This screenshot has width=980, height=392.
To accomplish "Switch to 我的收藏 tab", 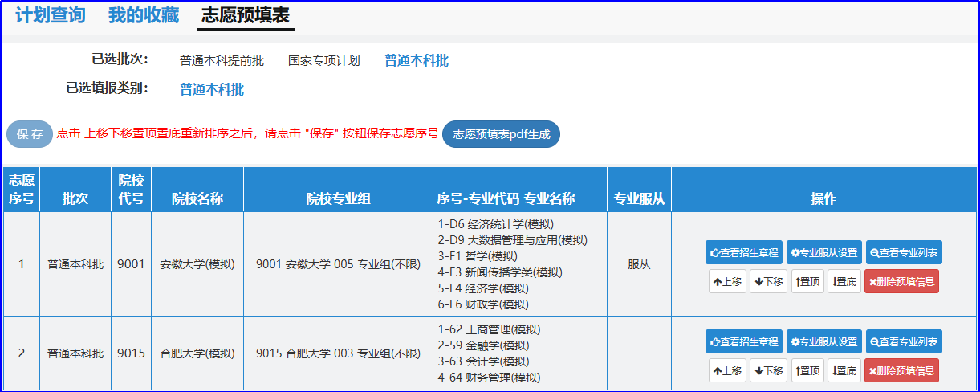I will pyautogui.click(x=144, y=15).
